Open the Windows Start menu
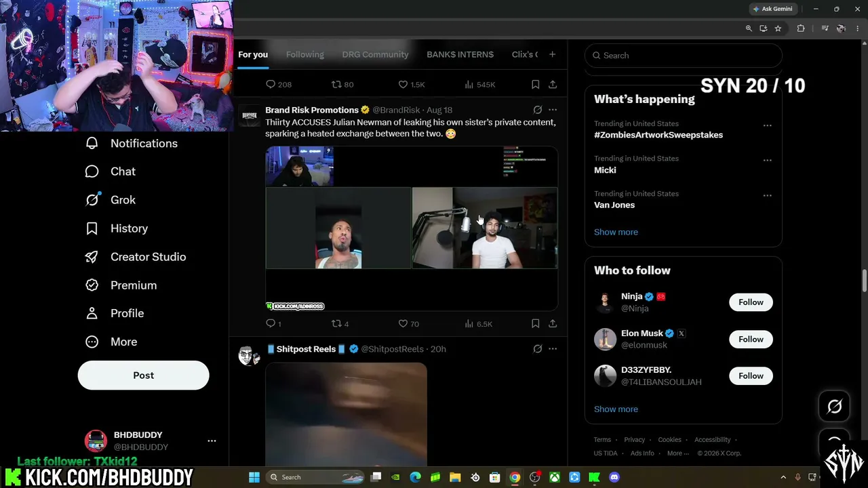The height and width of the screenshot is (488, 868). point(254,477)
